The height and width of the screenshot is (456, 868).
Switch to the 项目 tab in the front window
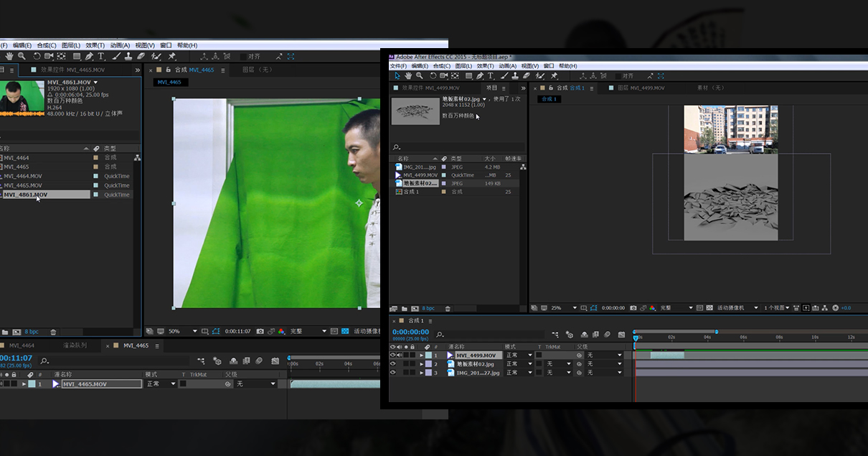pos(491,88)
